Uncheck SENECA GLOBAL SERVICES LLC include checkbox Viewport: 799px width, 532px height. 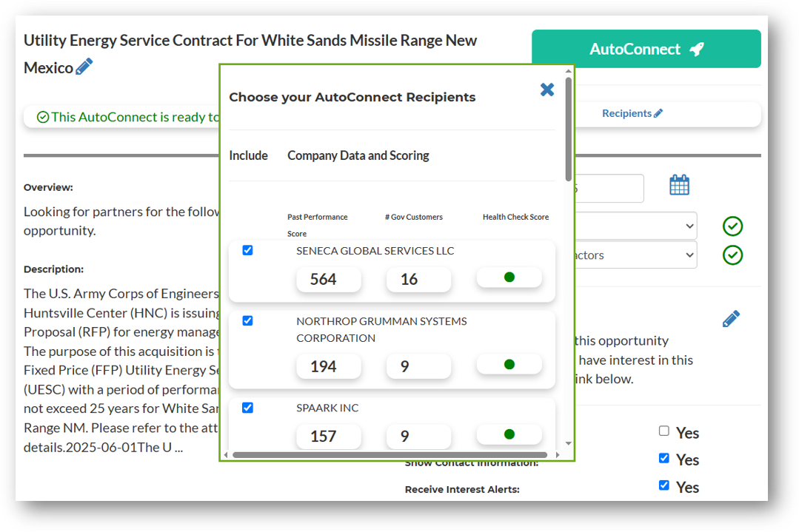pos(247,250)
